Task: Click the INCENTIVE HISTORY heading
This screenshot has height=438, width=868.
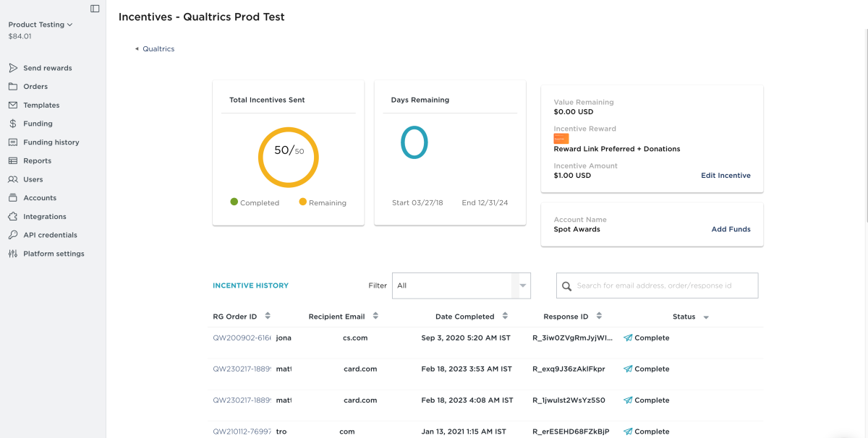Action: 250,285
